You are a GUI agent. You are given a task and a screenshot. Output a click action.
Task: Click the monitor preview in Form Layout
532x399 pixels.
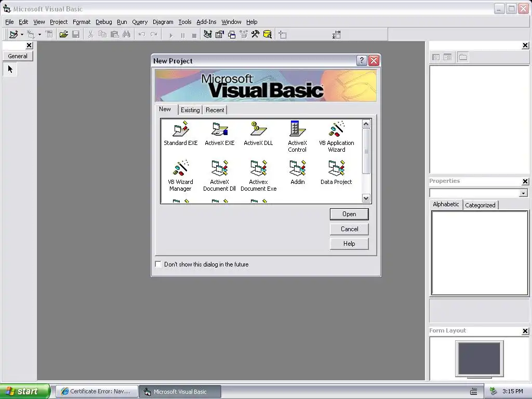[479, 358]
